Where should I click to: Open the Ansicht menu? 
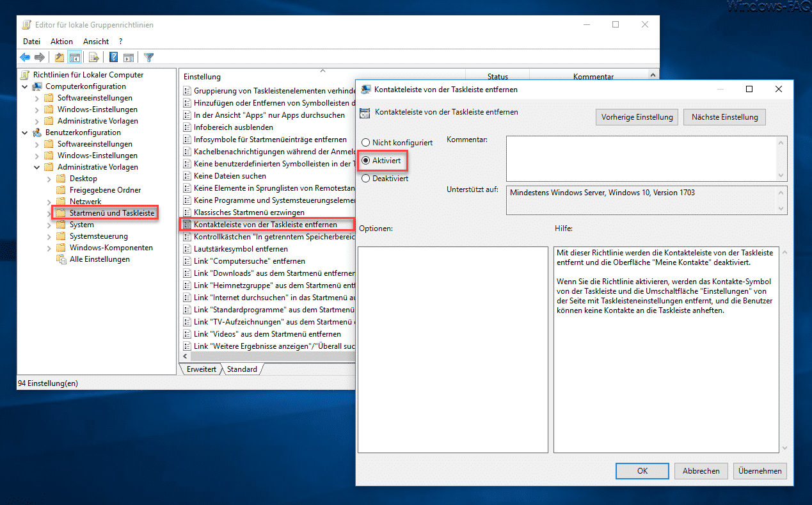click(x=96, y=42)
